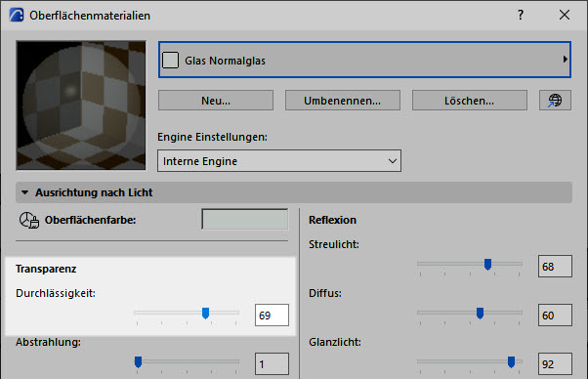Click the Archicad app icon in title bar
Image resolution: width=588 pixels, height=379 pixels.
pos(17,16)
